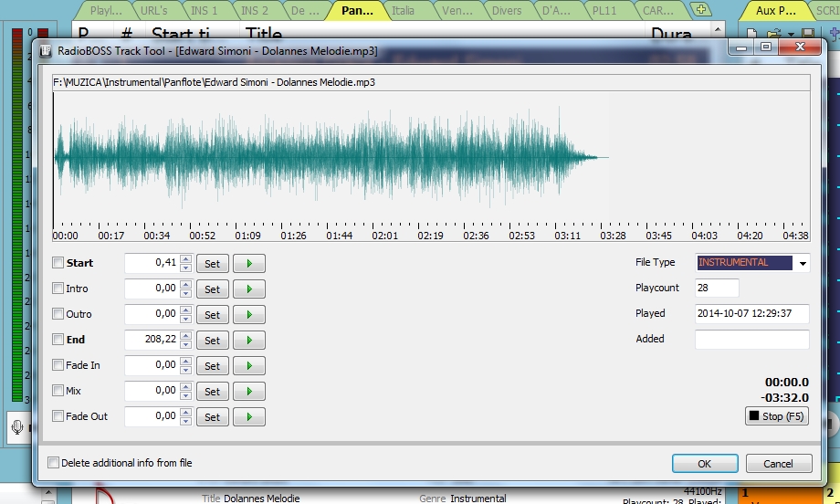Click the Stop (F5) button
Image resolution: width=840 pixels, height=504 pixels.
pos(777,416)
